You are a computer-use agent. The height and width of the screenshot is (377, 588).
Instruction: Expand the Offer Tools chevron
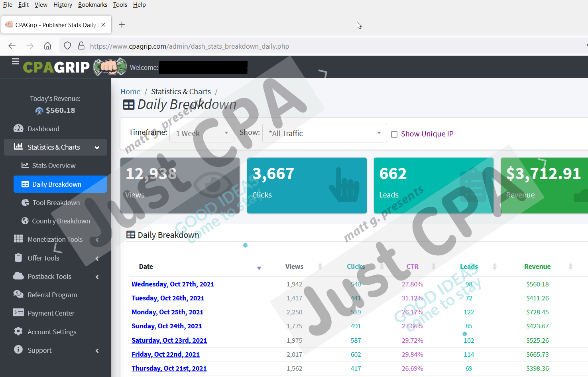point(97,259)
